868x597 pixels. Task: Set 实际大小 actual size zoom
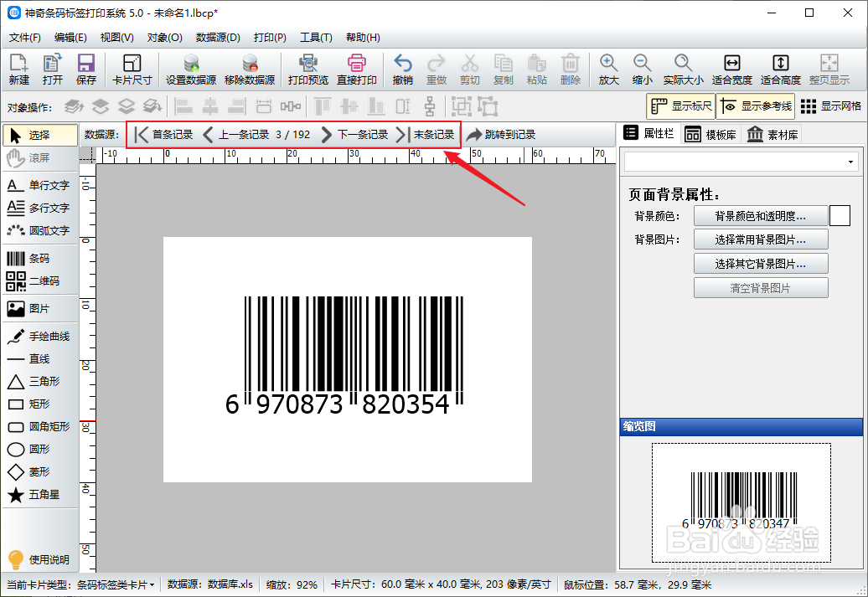(x=683, y=69)
